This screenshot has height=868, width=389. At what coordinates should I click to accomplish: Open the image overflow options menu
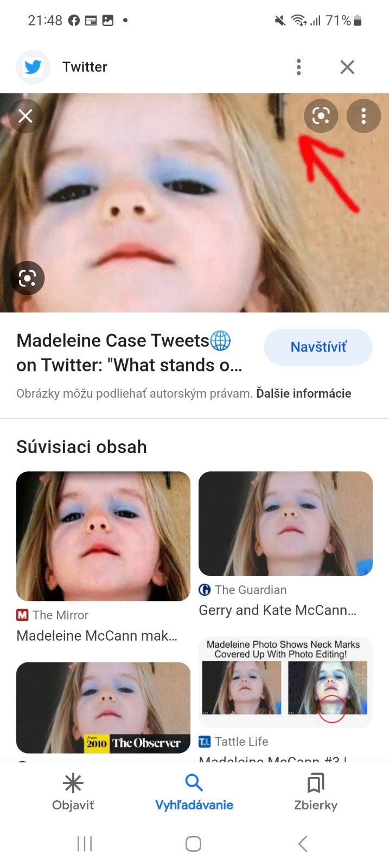(x=364, y=116)
